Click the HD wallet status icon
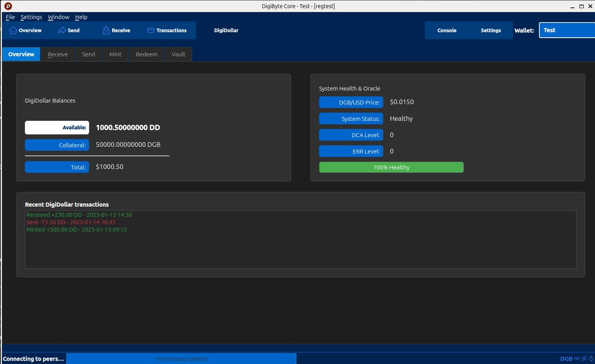 (x=577, y=359)
